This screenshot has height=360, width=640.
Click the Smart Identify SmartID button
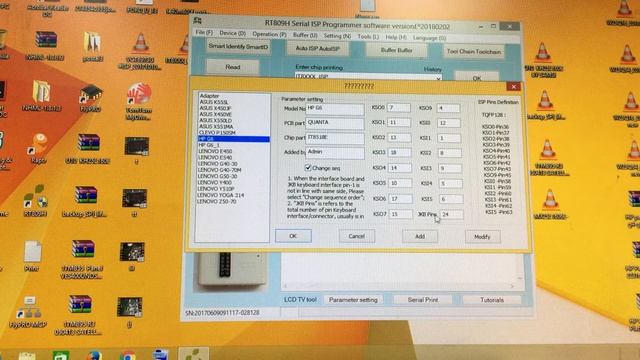[x=238, y=47]
